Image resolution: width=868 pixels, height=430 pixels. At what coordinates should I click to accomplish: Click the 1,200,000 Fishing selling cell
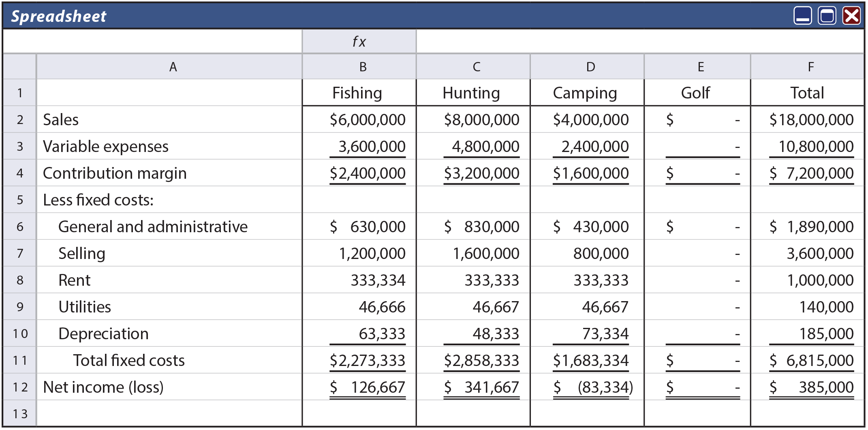(359, 253)
